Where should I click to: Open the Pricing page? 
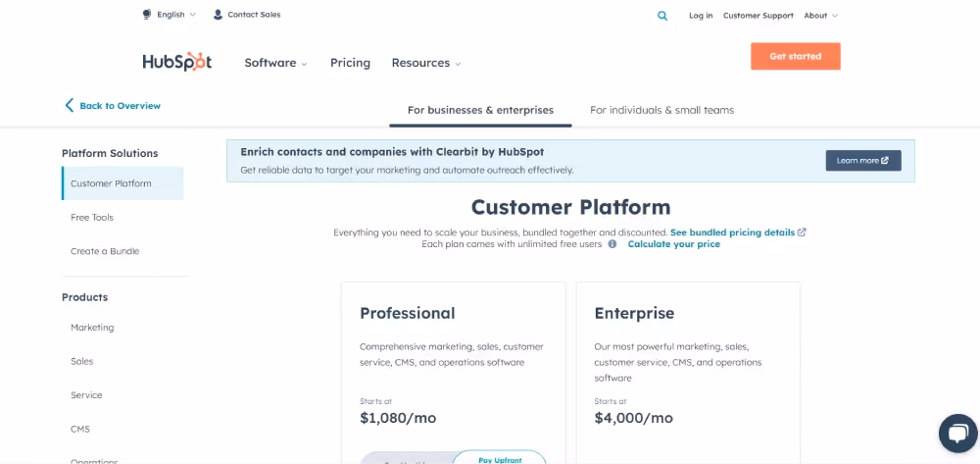point(350,63)
